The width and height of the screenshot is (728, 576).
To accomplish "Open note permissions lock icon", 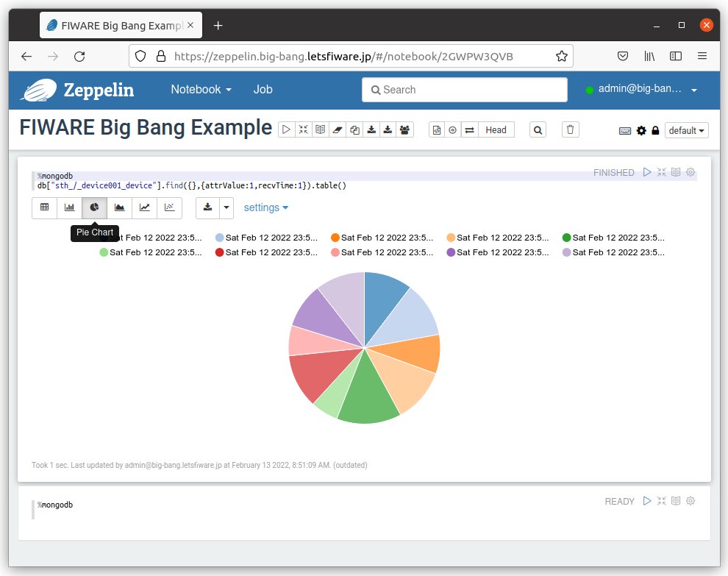I will 655,130.
